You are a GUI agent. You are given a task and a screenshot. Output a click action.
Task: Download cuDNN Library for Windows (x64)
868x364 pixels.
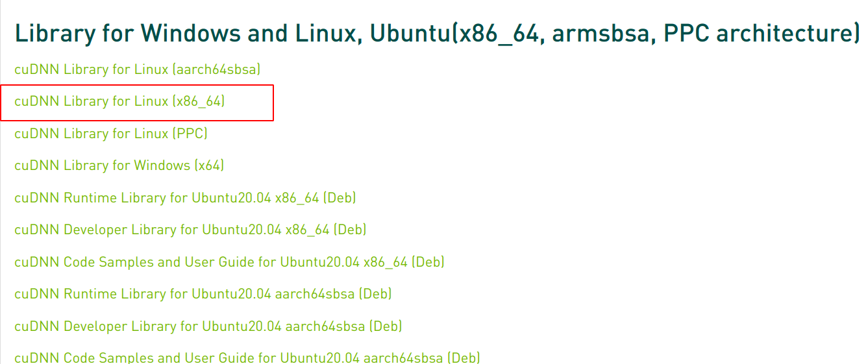pyautogui.click(x=119, y=165)
